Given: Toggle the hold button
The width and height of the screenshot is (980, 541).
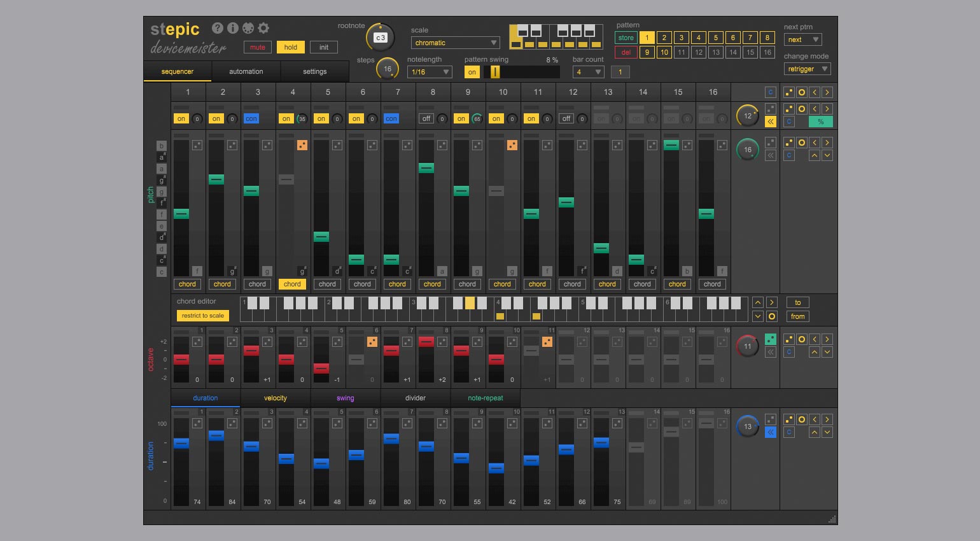Looking at the screenshot, I should point(291,47).
